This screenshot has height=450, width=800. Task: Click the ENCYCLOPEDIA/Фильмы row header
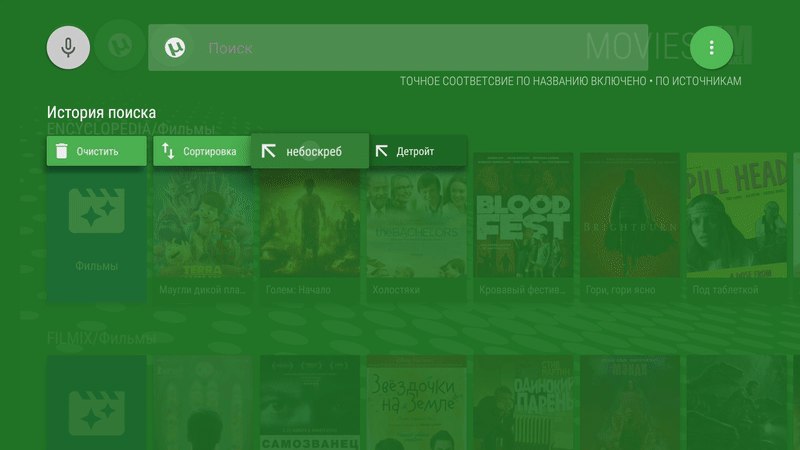coord(131,129)
